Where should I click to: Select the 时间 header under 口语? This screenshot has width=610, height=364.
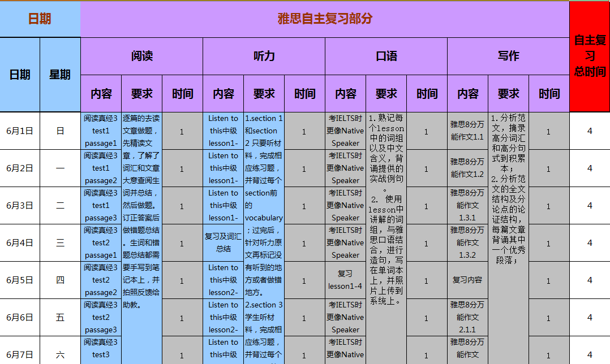click(x=427, y=94)
